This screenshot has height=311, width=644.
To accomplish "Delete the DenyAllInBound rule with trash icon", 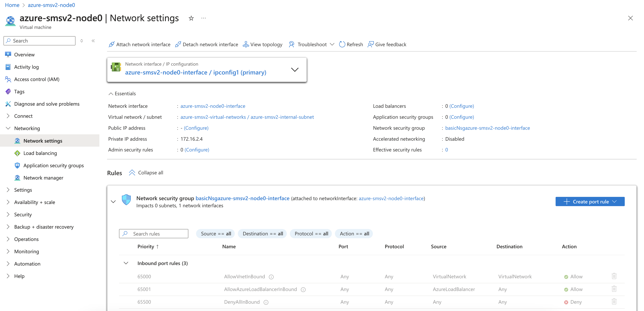I will pyautogui.click(x=614, y=302).
